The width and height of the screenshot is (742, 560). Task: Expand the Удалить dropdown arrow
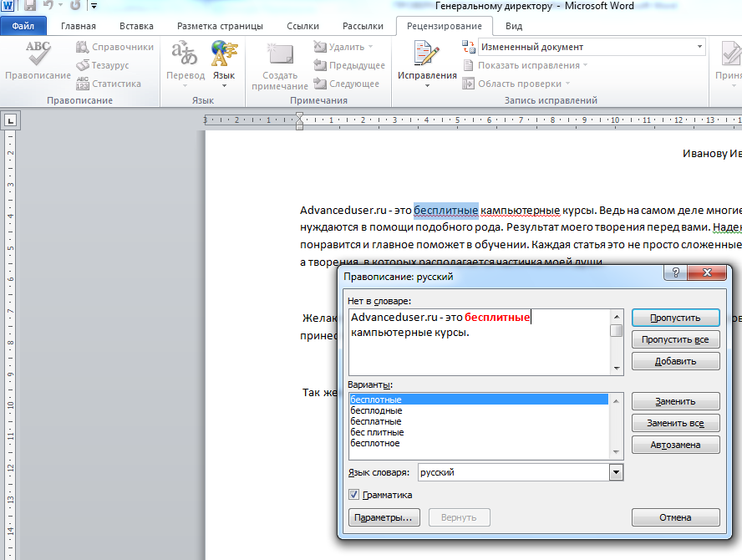coord(370,47)
